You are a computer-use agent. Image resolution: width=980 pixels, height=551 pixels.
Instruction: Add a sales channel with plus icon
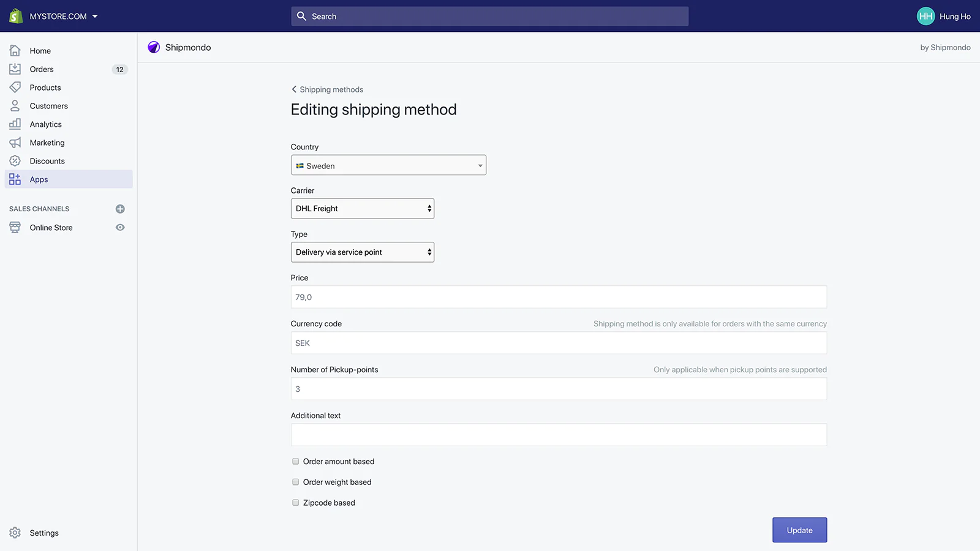120,209
